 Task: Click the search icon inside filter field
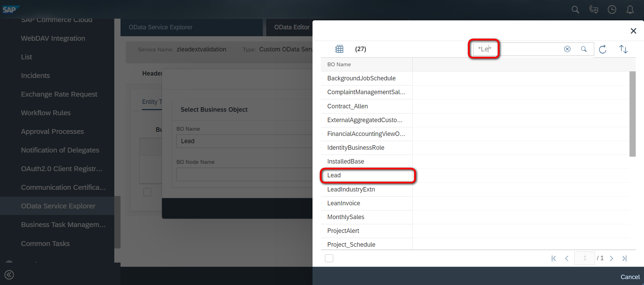click(x=584, y=49)
